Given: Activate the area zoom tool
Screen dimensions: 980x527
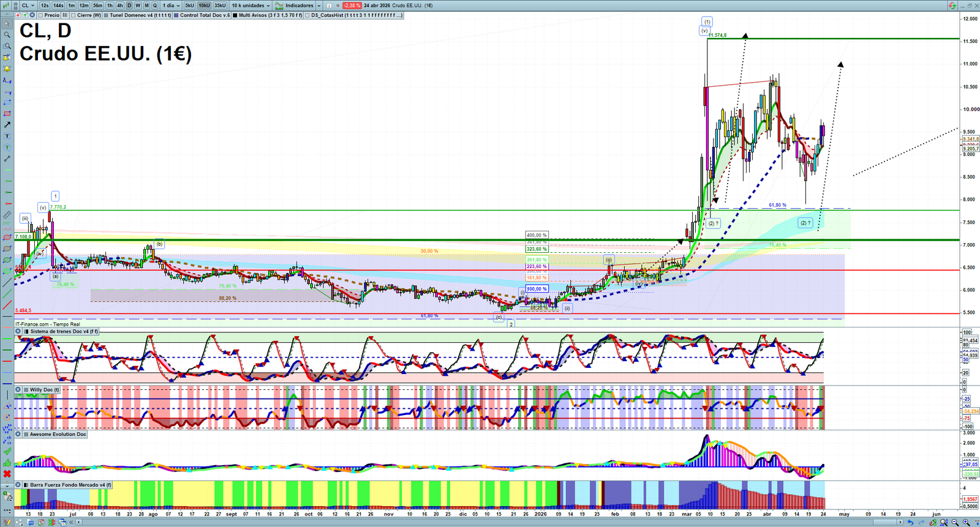Looking at the screenshot, I should [x=7, y=46].
